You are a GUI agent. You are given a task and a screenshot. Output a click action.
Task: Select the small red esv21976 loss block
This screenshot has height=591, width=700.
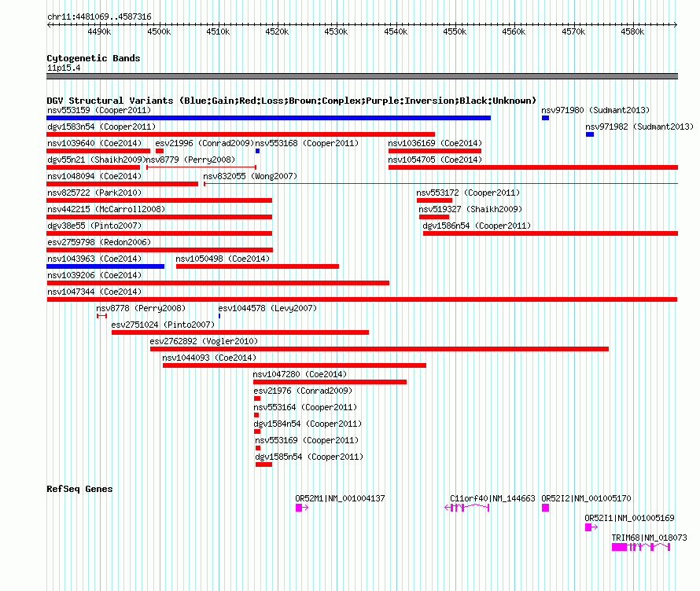(x=257, y=398)
